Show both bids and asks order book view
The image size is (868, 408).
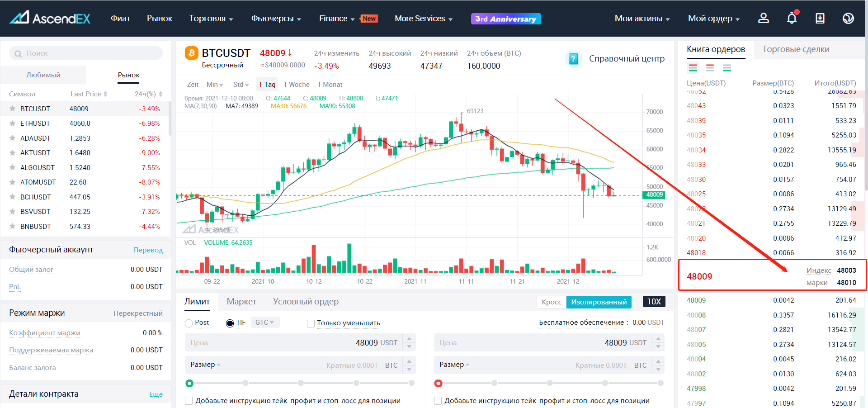coord(693,68)
